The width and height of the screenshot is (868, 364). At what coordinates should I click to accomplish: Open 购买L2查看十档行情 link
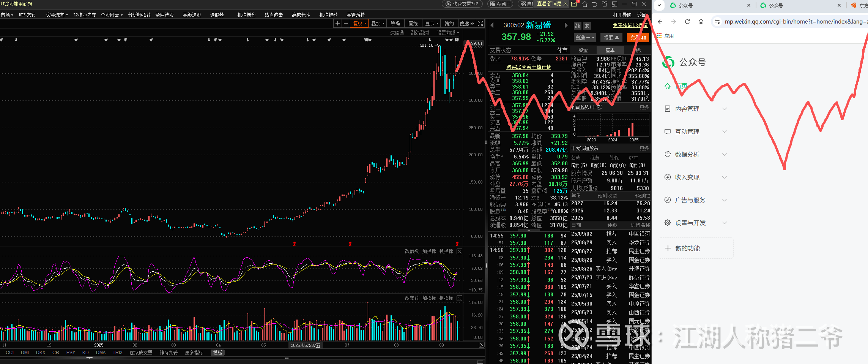(x=529, y=67)
